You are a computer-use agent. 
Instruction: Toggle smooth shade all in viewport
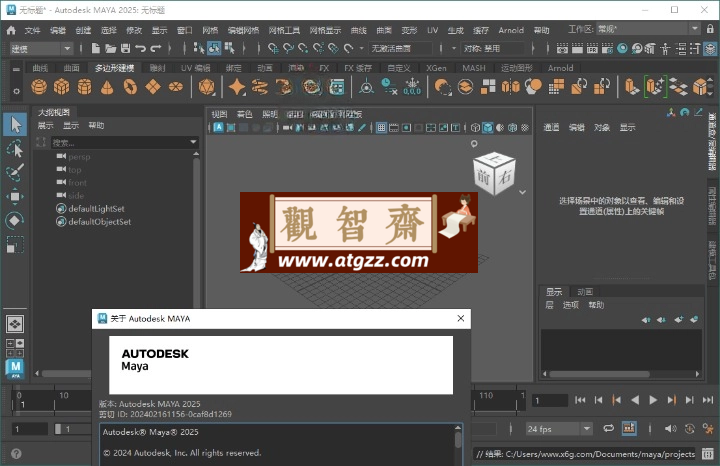(x=488, y=128)
